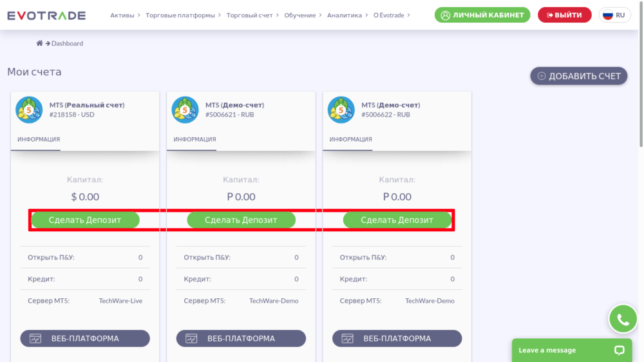Viewport: 644px width, 362px height.
Task: Open the Leave a message chat widget
Action: click(571, 350)
